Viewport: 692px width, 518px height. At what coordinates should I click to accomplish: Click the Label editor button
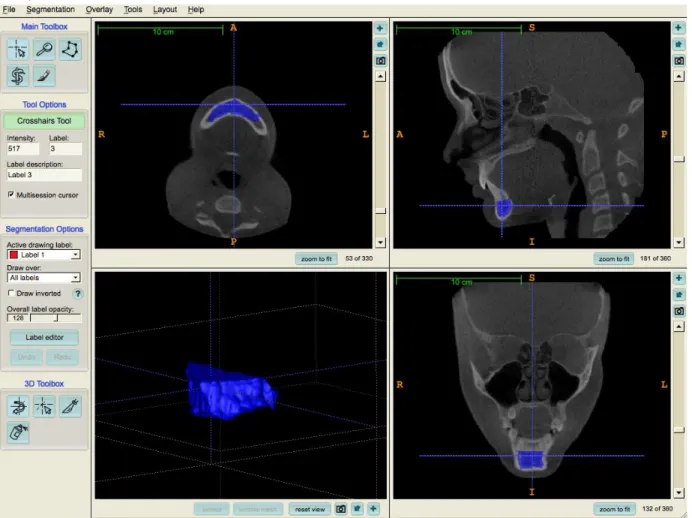pos(44,338)
